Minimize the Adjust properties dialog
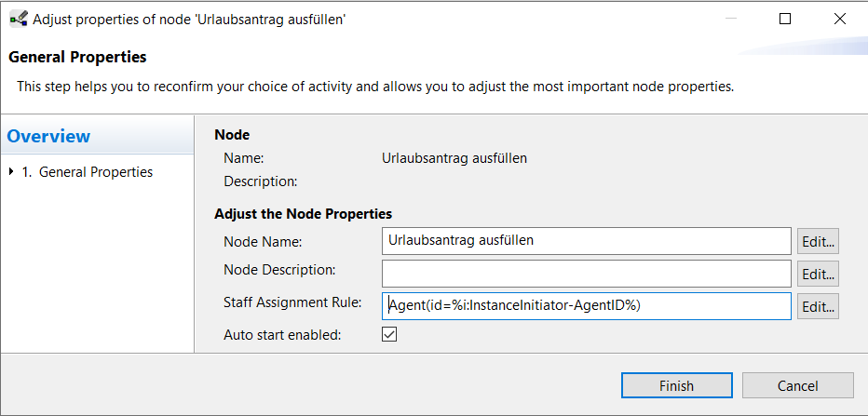 [731, 19]
